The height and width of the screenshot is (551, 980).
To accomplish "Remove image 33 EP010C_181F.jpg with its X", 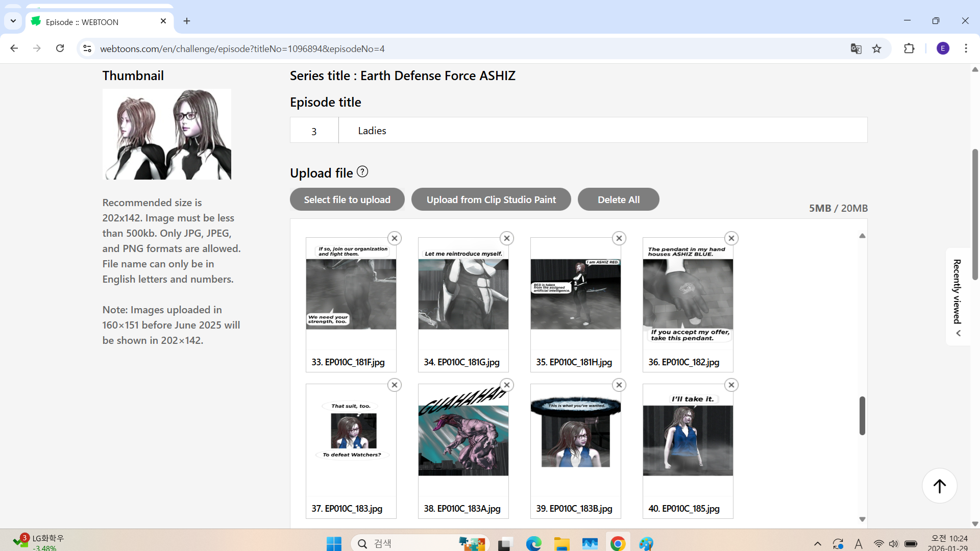I will [395, 238].
